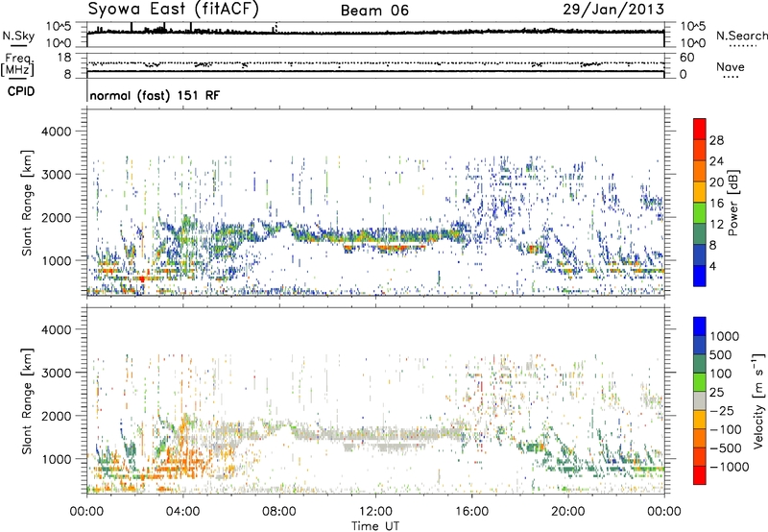Click the blue bottom of power colorbar
The image size is (768, 532).
pyautogui.click(x=700, y=276)
